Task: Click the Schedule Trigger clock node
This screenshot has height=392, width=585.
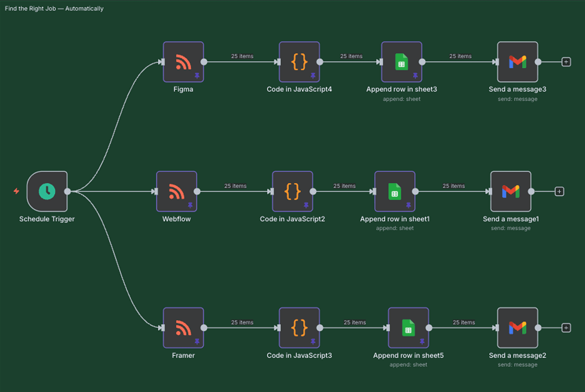Action: click(x=47, y=191)
